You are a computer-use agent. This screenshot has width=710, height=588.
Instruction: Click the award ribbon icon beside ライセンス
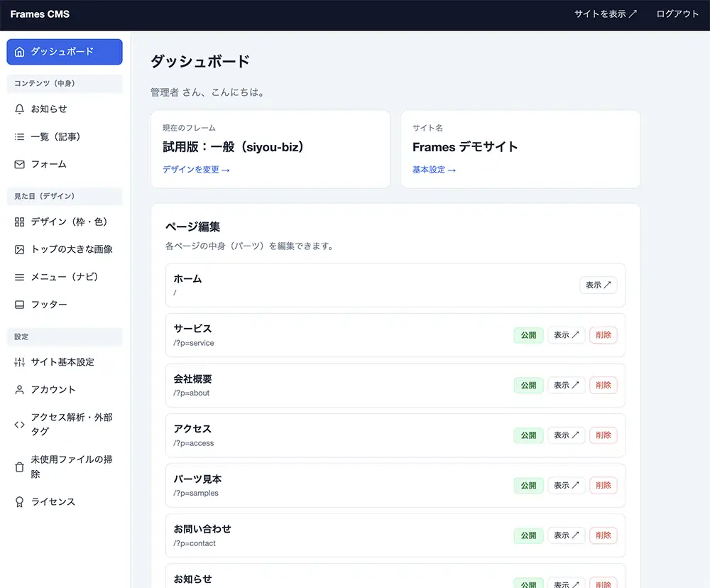[19, 502]
